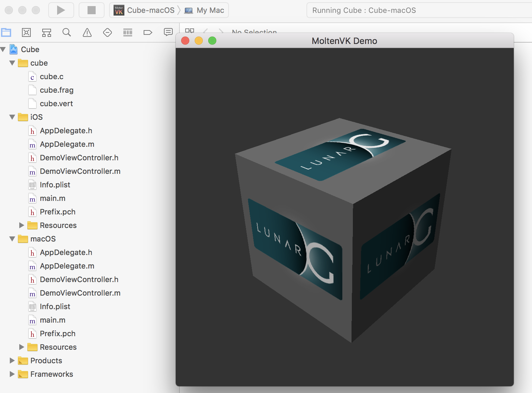
Task: Stop the running Cube app
Action: point(91,10)
